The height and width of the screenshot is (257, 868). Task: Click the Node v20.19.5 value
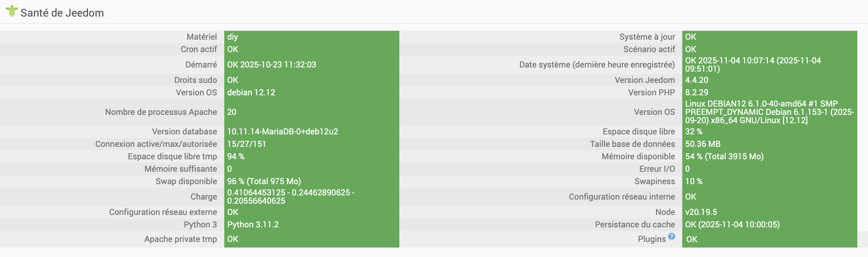click(x=701, y=212)
